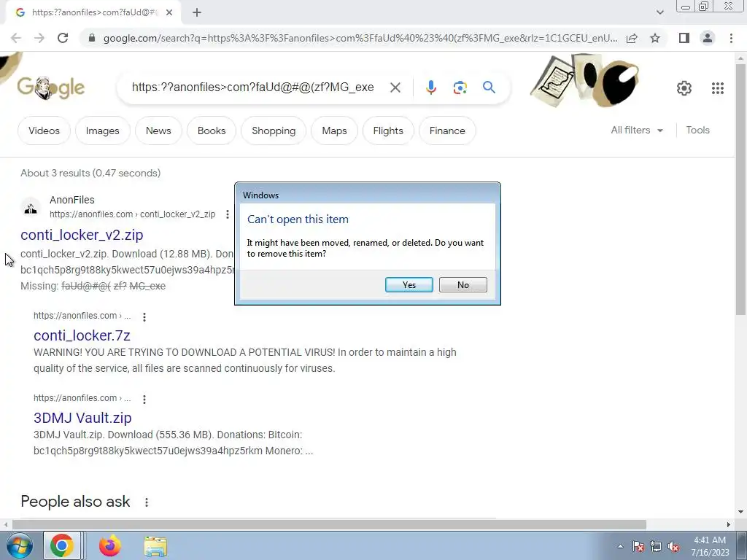Open Google quick settings gear
747x560 pixels.
tap(684, 88)
